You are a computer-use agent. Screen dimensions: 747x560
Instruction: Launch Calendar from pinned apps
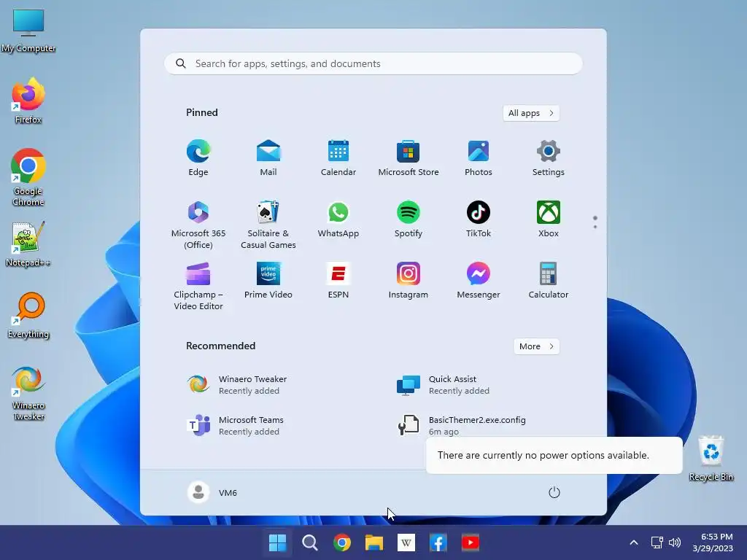tap(338, 157)
